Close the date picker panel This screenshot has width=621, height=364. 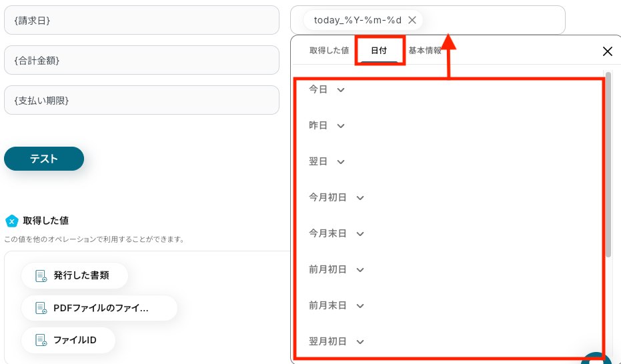607,51
